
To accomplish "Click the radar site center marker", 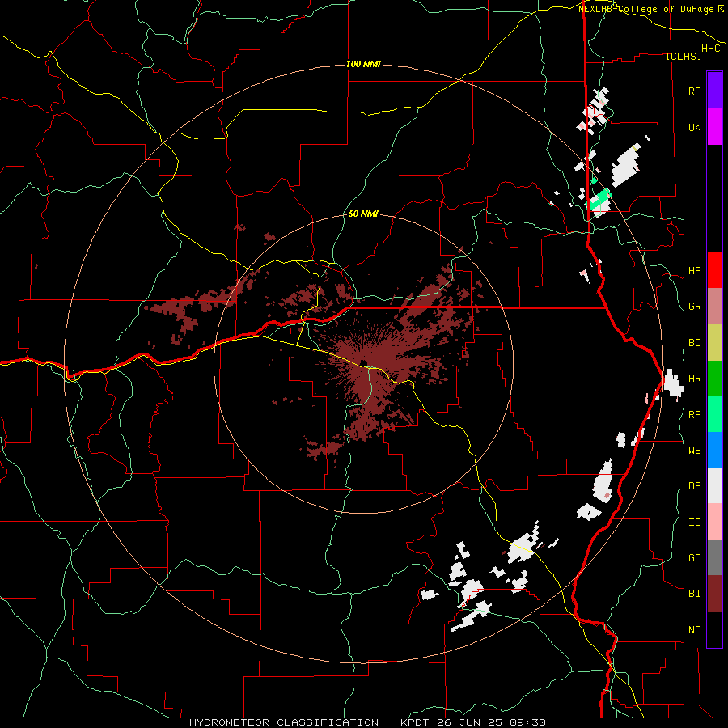I will coord(363,363).
